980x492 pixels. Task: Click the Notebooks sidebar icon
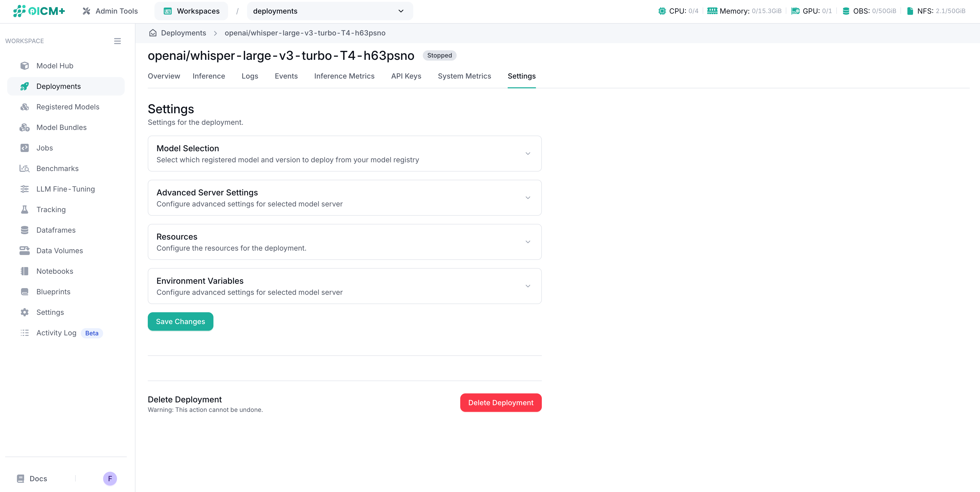pos(24,271)
